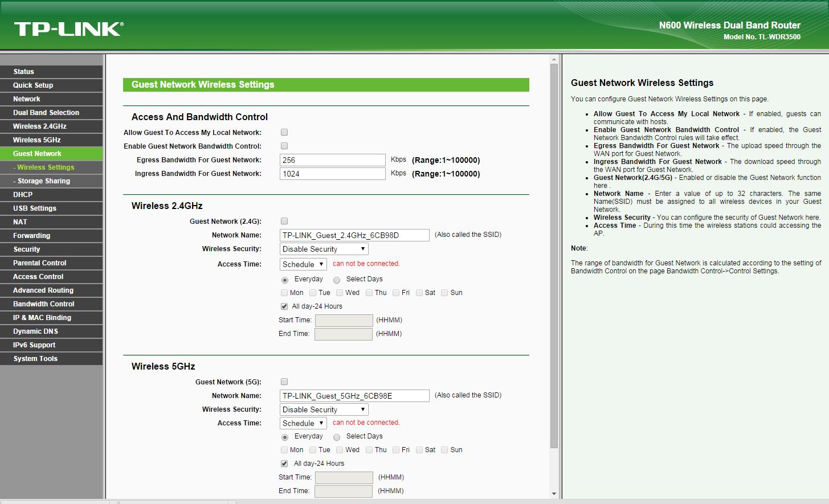Screen dimensions: 829x504
Task: Click the 5GHz End Time field
Action: click(x=344, y=491)
